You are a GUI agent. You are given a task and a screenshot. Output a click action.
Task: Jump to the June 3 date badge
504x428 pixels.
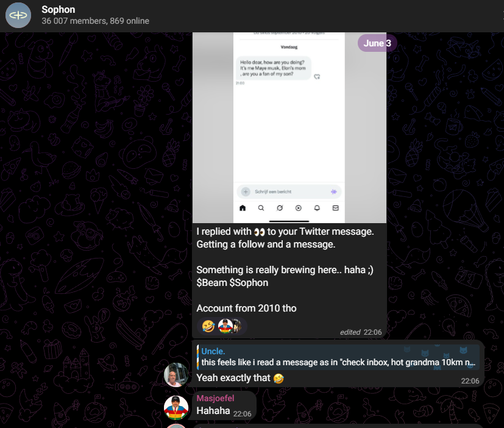[x=377, y=43]
